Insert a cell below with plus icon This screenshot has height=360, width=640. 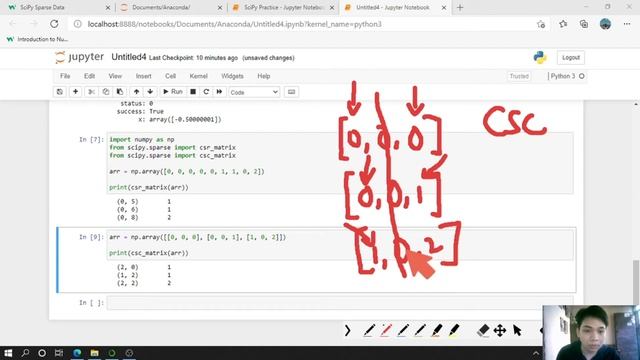(75, 92)
